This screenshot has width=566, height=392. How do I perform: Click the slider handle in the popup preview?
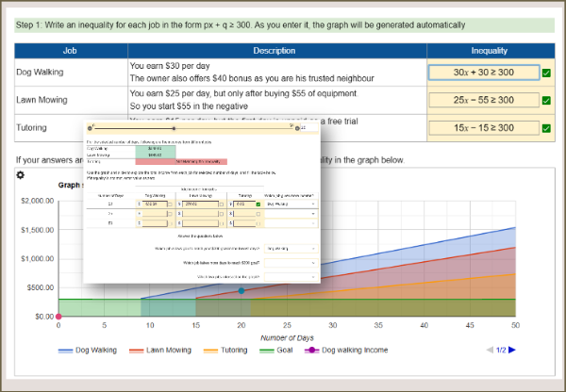174,128
